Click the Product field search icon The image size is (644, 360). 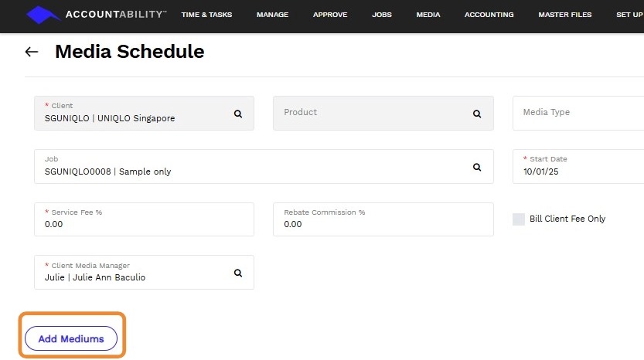pos(477,114)
